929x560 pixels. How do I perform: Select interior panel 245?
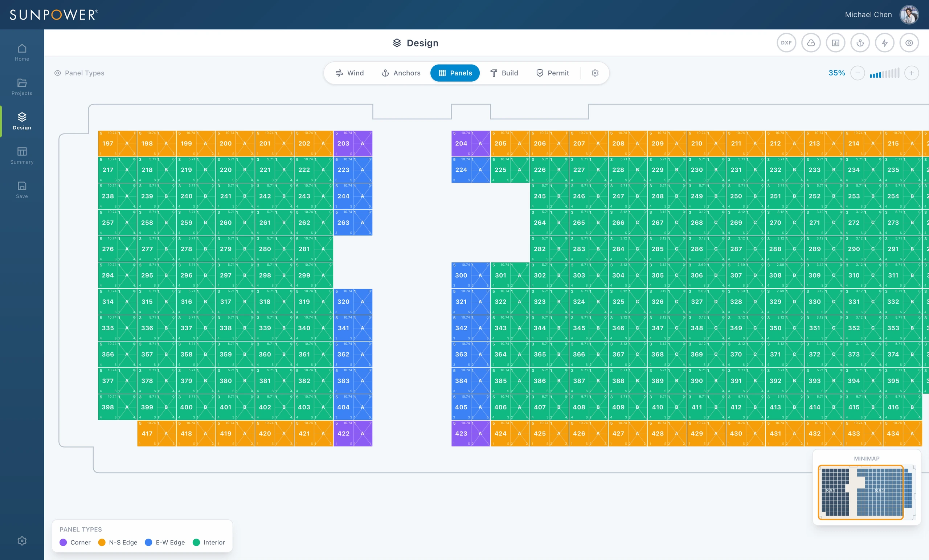pos(549,196)
